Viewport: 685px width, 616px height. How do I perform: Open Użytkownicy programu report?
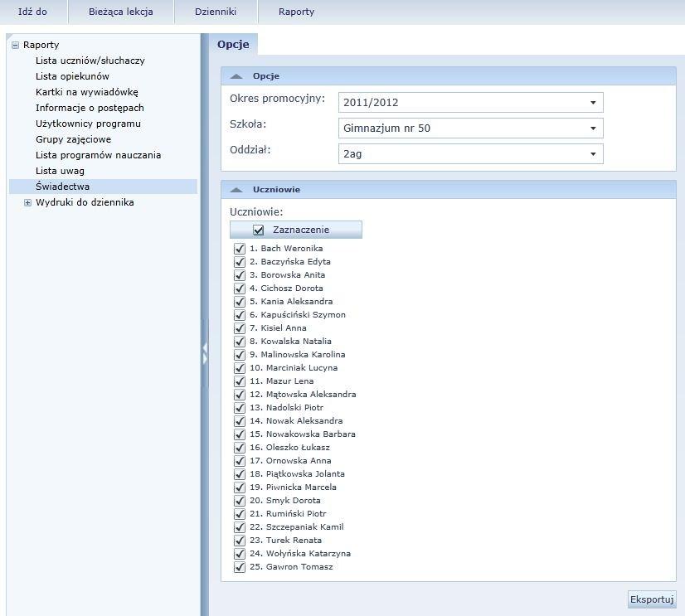pos(88,124)
